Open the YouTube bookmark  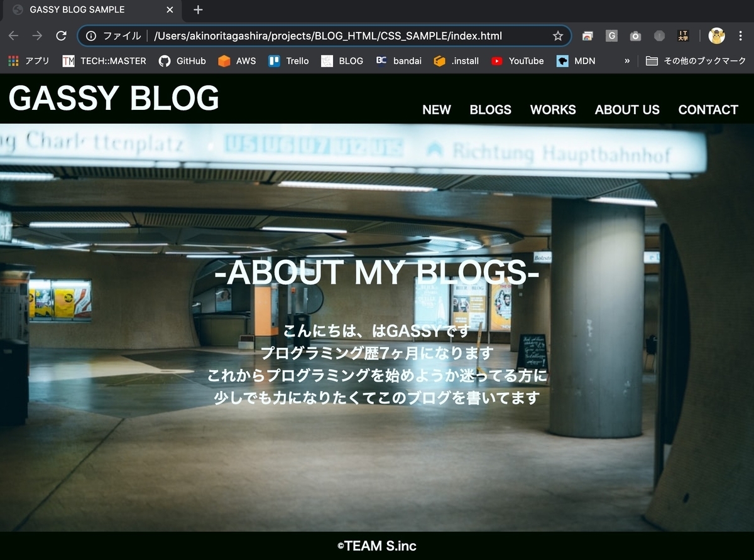517,61
